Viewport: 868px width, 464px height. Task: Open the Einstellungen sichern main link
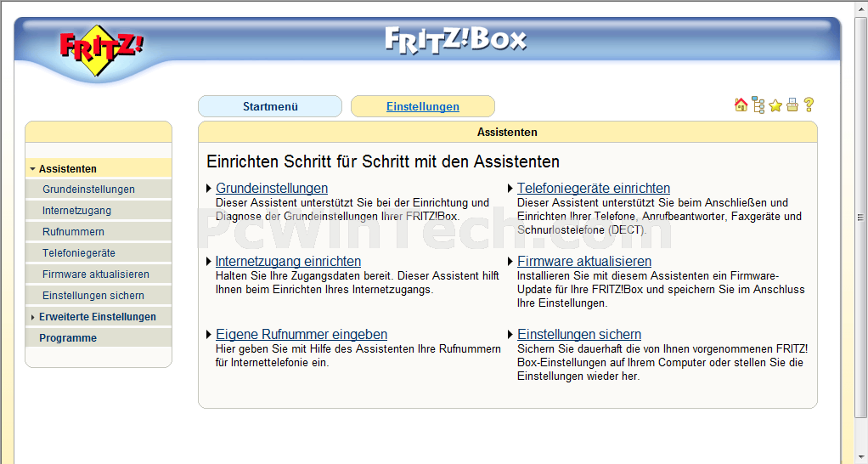click(579, 335)
